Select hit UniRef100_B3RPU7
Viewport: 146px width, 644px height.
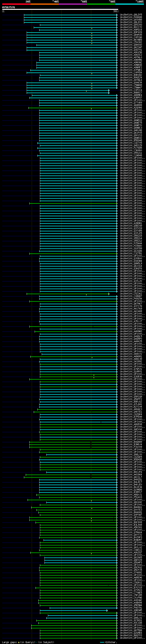coord(131,98)
